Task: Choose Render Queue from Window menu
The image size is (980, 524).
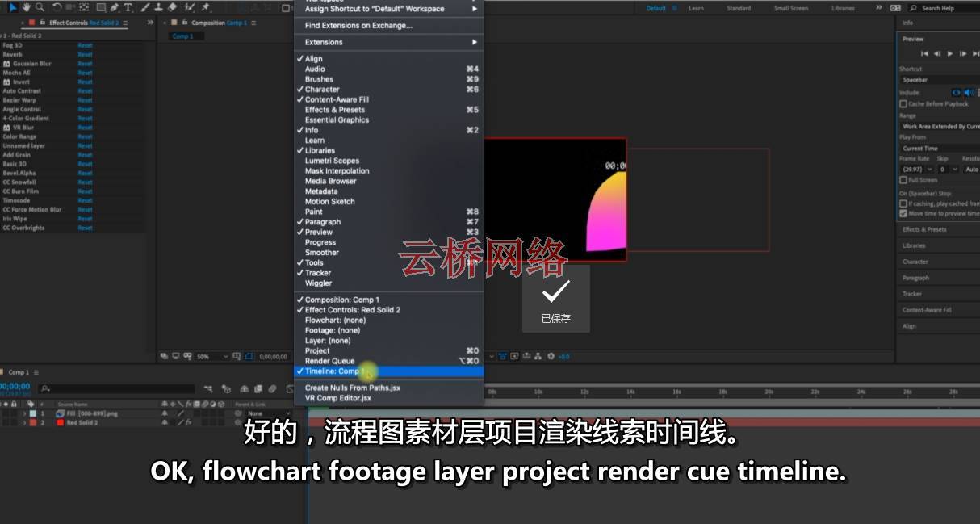Action: 329,361
